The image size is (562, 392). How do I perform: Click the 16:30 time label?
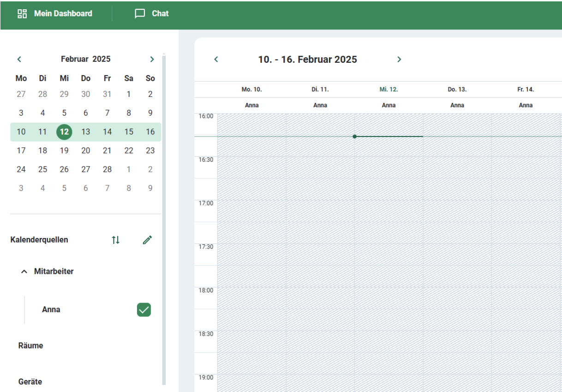pos(206,160)
